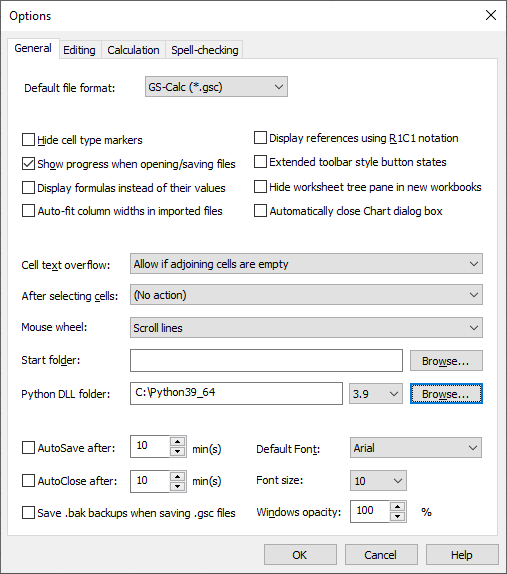Toggle the AutoSave after checkbox
The width and height of the screenshot is (507, 574).
28,448
